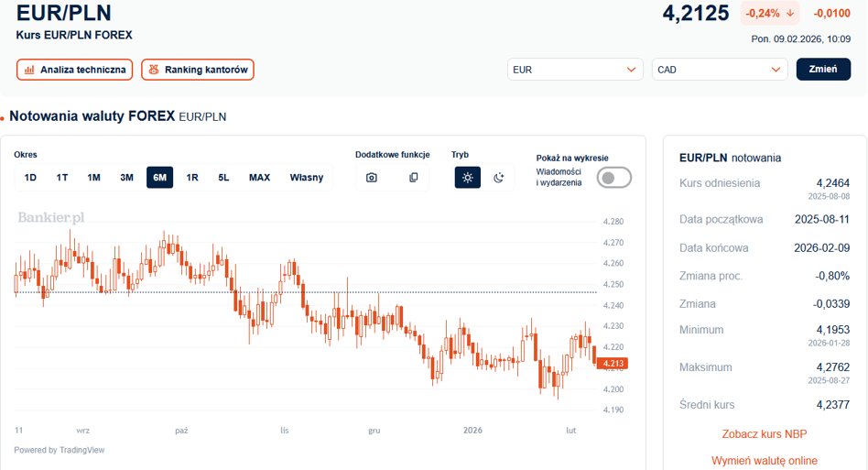This screenshot has width=868, height=470.
Task: Select the 1M period
Action: click(93, 178)
